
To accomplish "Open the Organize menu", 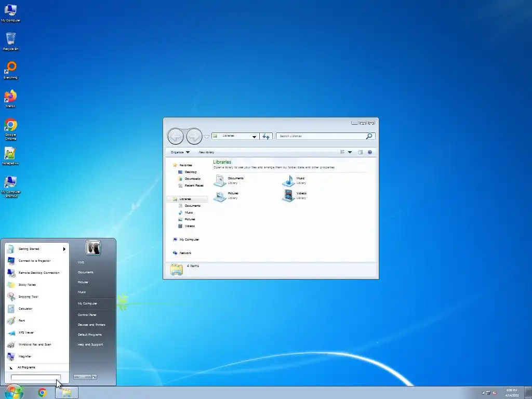I will click(180, 152).
